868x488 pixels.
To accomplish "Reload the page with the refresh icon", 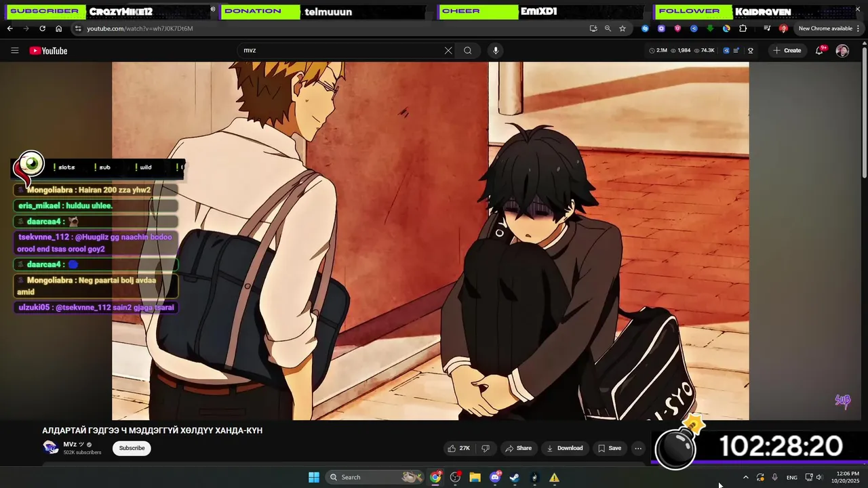I will tap(42, 28).
